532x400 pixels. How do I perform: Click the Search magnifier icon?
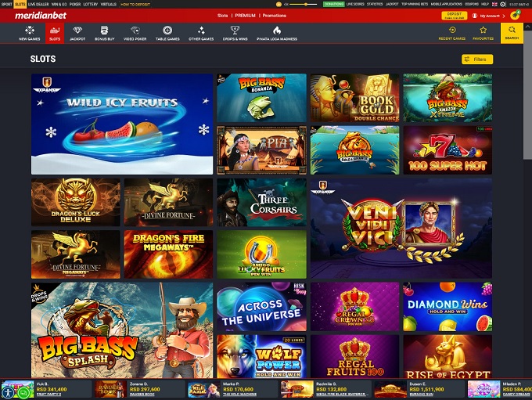coord(512,32)
